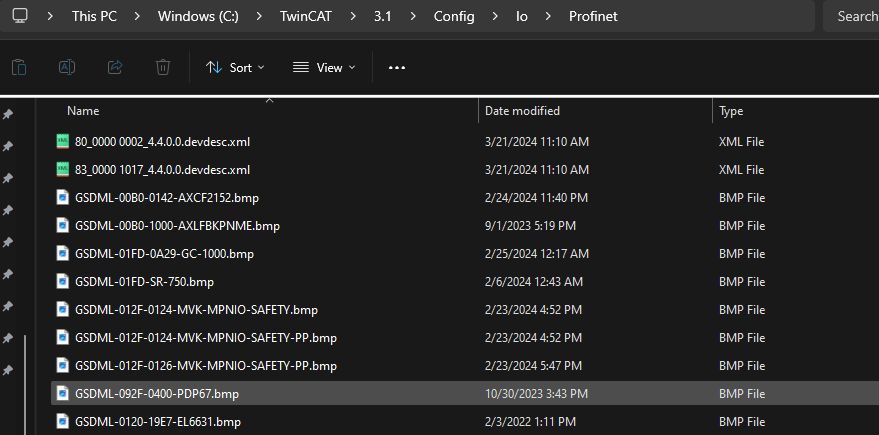Viewport: 879px width, 435px height.
Task: Select GSDML-01FD-0A29-GC-1000.bmp file name
Action: coord(164,254)
